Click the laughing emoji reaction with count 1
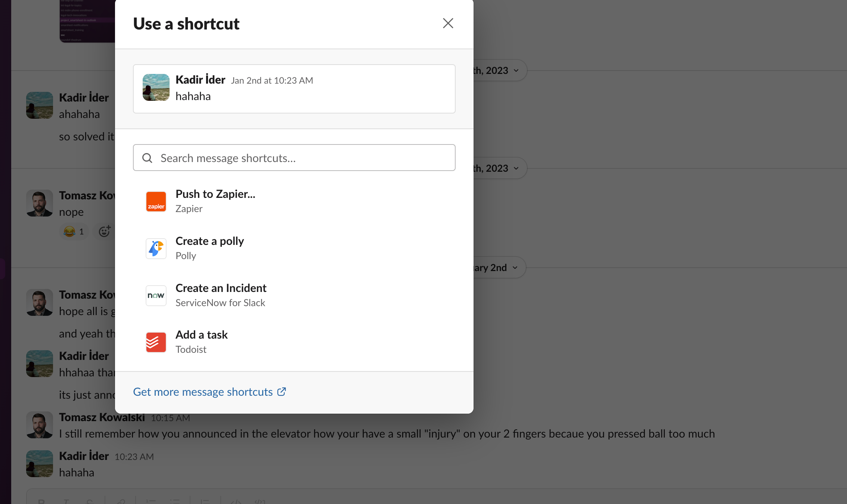Screen dimensions: 847x504 [74, 231]
